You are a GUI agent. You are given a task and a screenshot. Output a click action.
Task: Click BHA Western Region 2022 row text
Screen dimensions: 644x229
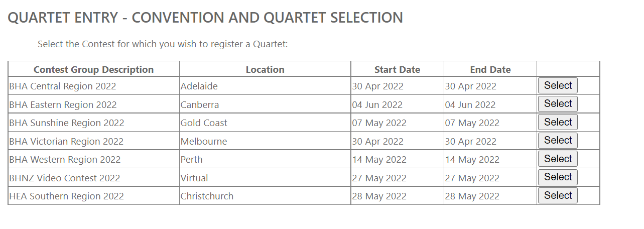(x=65, y=160)
